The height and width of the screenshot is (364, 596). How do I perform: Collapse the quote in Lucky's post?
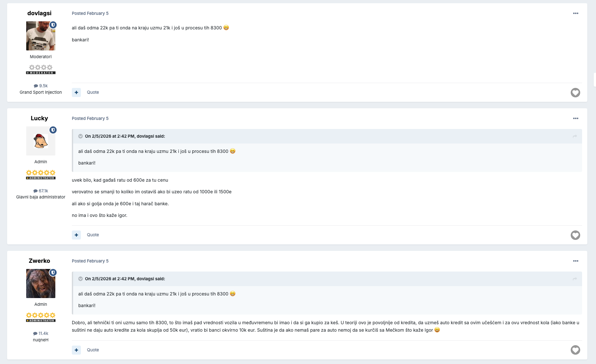(x=81, y=136)
